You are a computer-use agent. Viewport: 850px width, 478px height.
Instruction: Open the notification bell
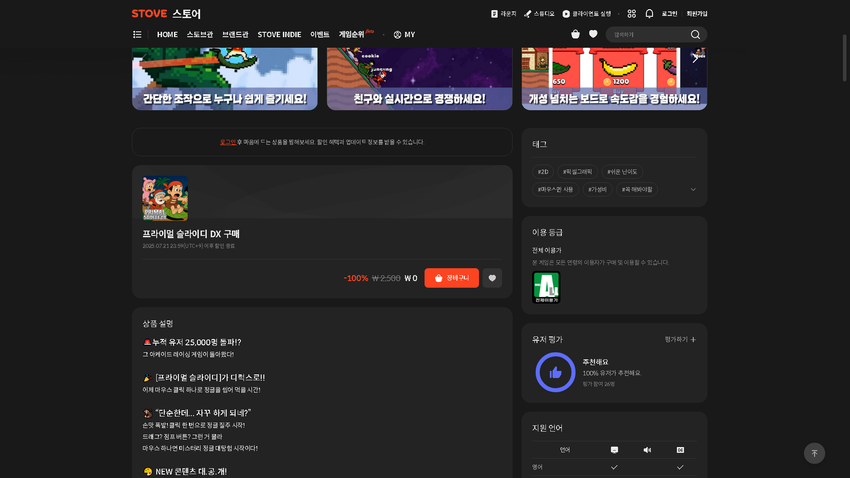tap(649, 14)
